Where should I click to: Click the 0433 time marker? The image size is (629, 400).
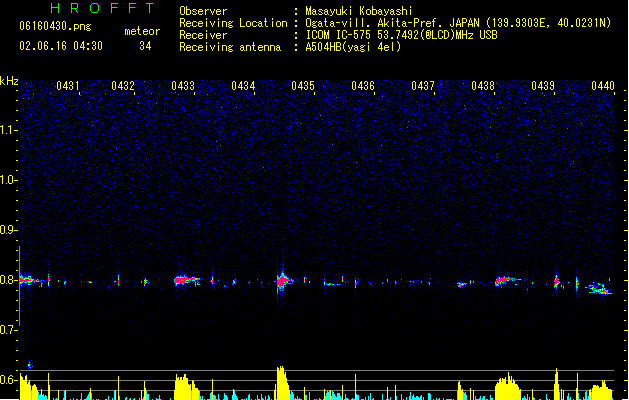[x=183, y=85]
